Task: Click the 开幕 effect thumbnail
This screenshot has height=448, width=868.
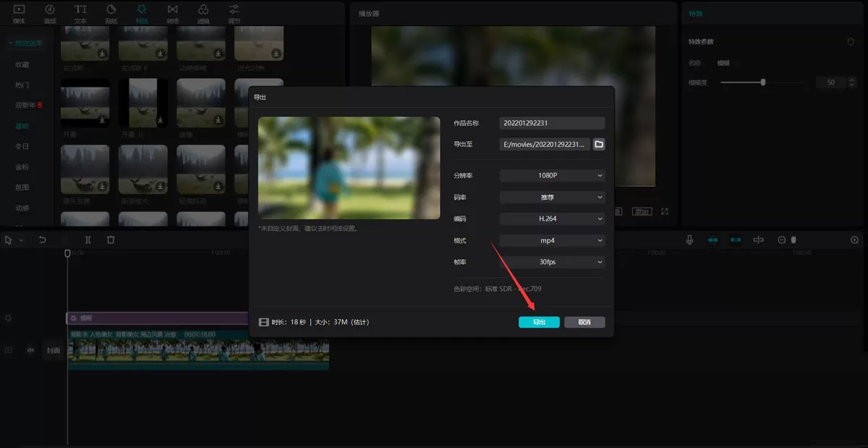Action: tap(85, 103)
